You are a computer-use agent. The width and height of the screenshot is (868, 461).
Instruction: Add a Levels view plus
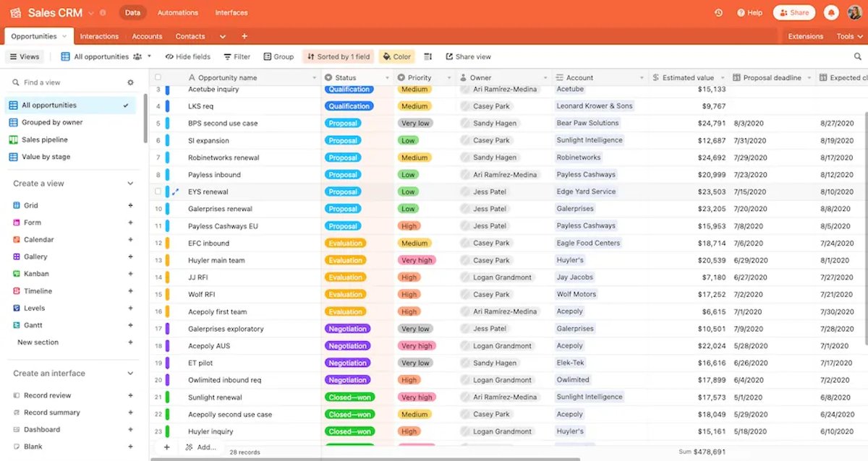click(131, 308)
